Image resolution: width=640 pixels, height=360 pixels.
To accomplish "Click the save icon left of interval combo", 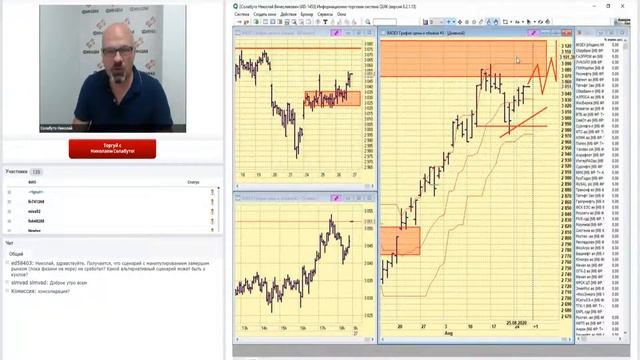I will pyautogui.click(x=425, y=22).
